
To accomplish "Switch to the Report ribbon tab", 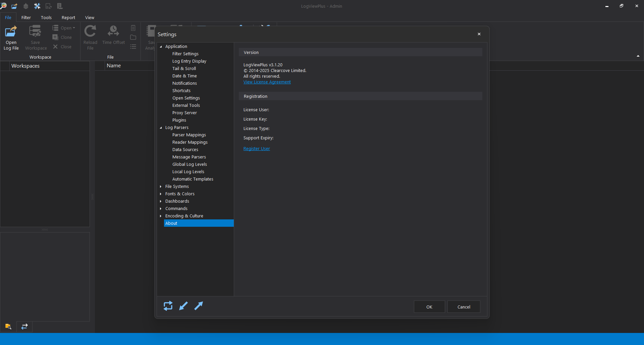I will [68, 17].
